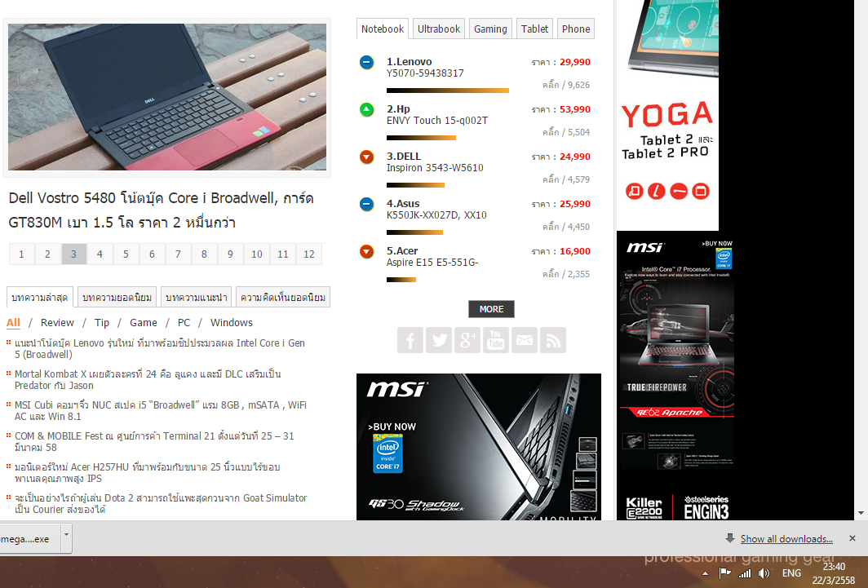The width and height of the screenshot is (868, 588).
Task: Open the Google Plus social icon
Action: tap(467, 339)
